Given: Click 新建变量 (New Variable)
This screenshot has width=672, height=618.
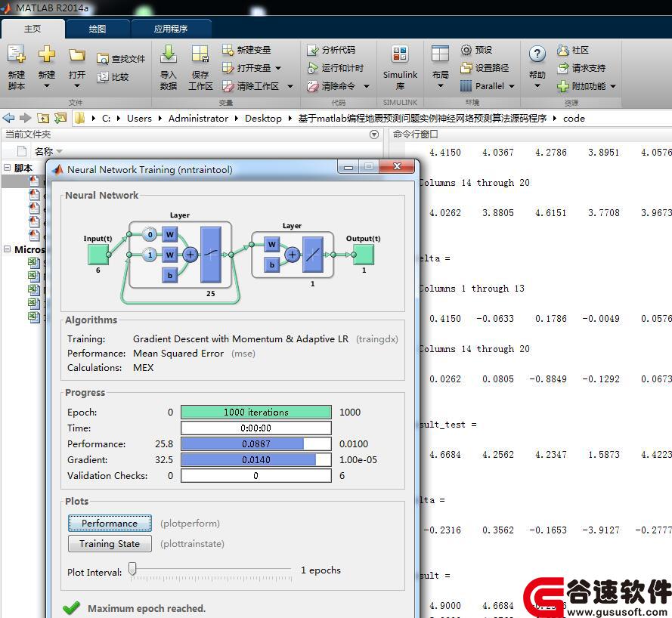Looking at the screenshot, I should [x=246, y=50].
